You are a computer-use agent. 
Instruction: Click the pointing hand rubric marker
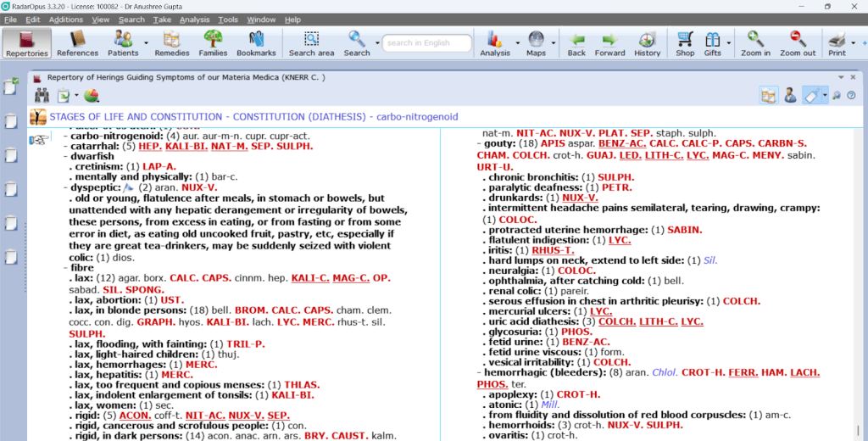(39, 140)
